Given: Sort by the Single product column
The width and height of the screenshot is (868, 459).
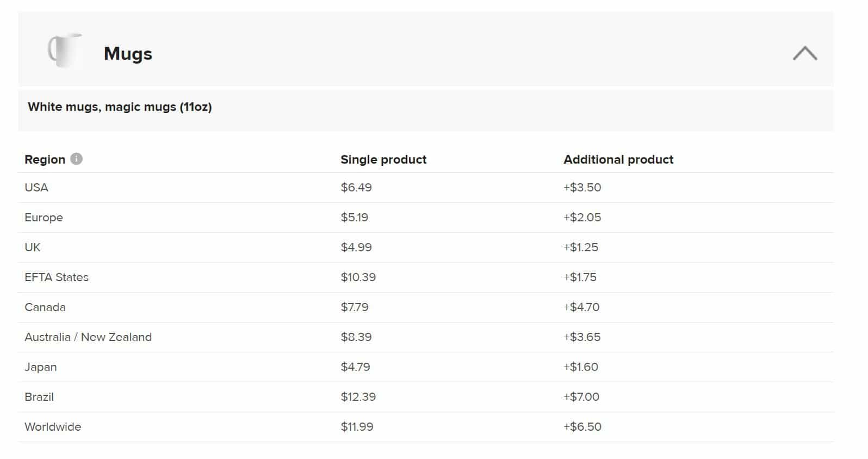Looking at the screenshot, I should pos(383,159).
